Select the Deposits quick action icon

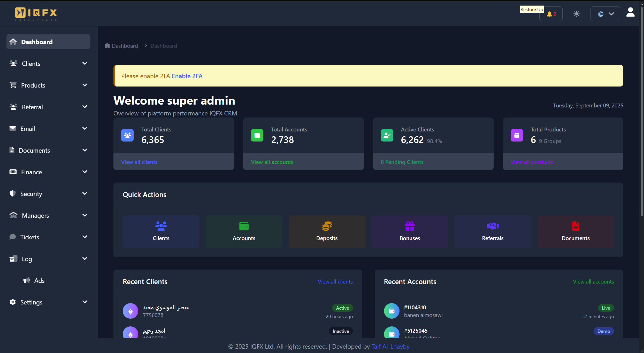(x=327, y=225)
